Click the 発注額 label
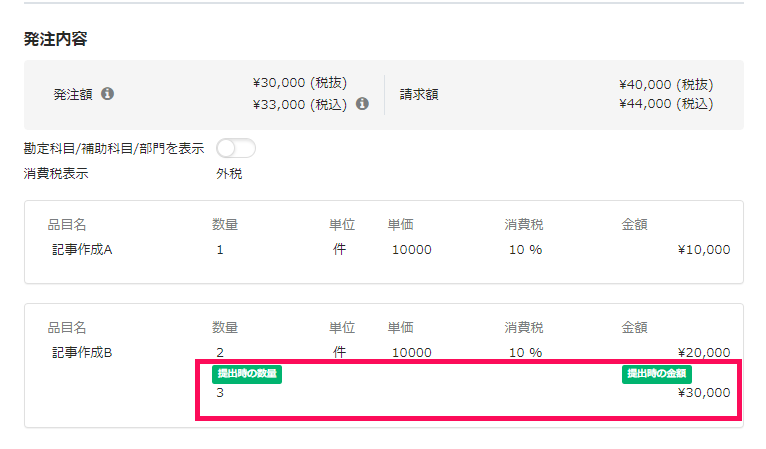766x449 pixels. [73, 94]
